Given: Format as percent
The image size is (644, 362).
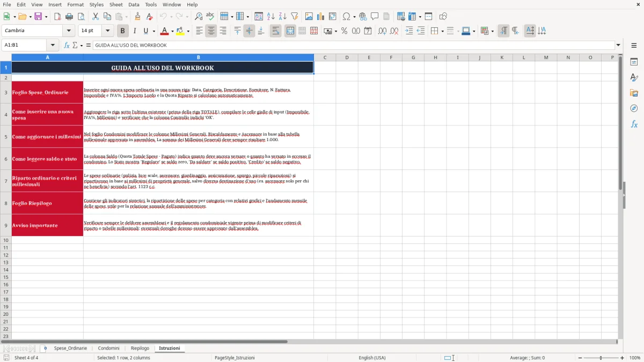Looking at the screenshot, I should click(345, 31).
